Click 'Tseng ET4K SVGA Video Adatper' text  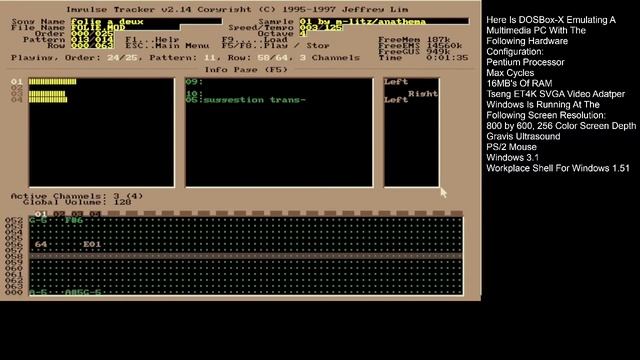(x=555, y=94)
